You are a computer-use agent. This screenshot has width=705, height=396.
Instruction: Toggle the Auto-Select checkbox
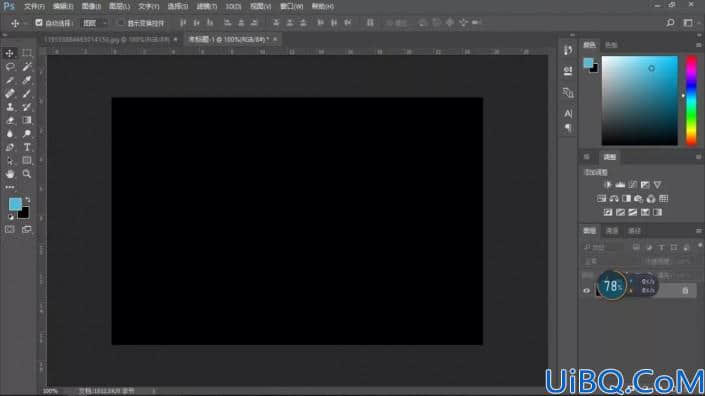pyautogui.click(x=39, y=23)
